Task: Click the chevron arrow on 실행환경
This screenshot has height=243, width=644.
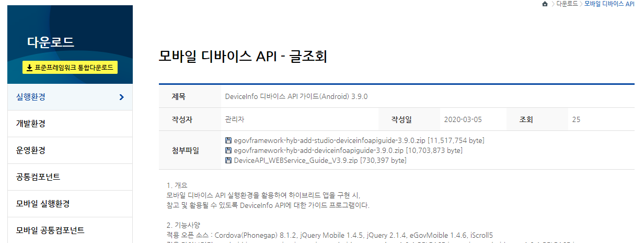Action: coord(121,97)
